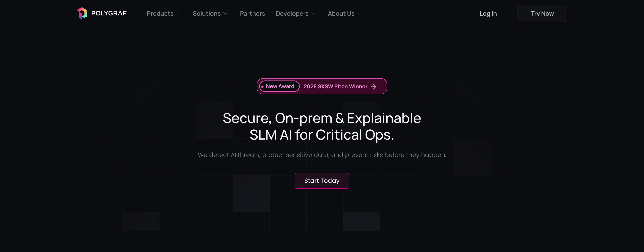Expand the chevron beside About Us
Viewport: 644px width, 252px height.
click(359, 14)
